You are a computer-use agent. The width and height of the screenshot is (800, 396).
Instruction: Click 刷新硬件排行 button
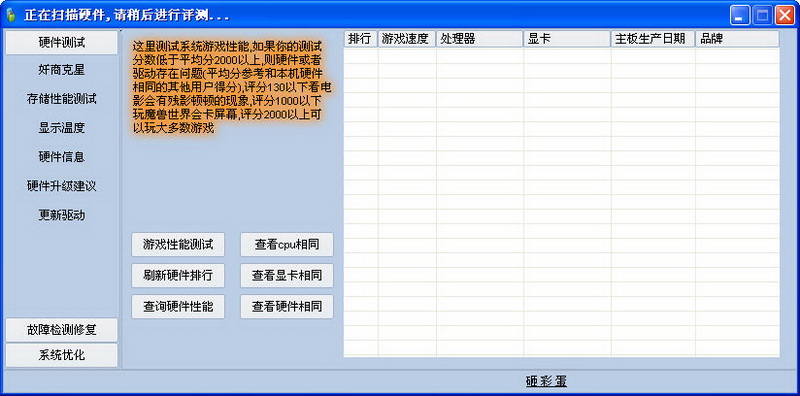(178, 276)
